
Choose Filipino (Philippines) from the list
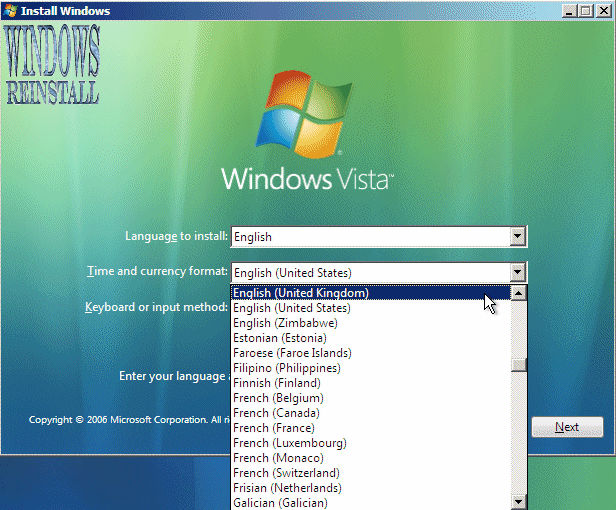coord(287,368)
